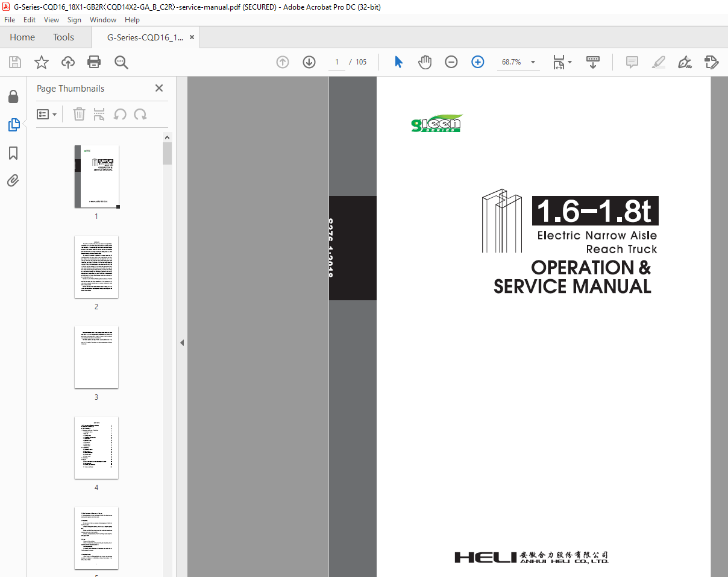Toggle the Page Thumbnails panel icon
The image size is (728, 577).
[13, 125]
